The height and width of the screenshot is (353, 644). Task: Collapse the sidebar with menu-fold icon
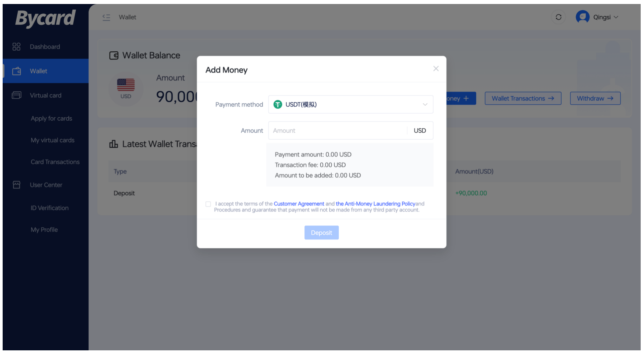tap(106, 17)
